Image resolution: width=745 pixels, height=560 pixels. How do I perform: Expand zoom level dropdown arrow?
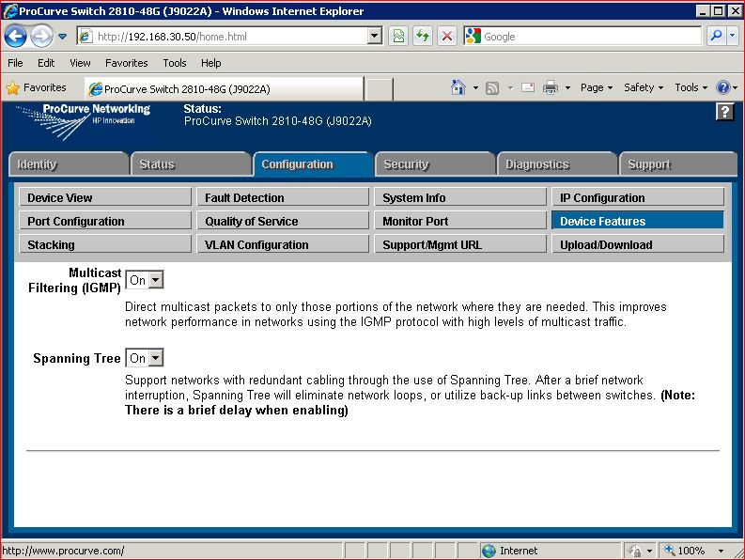721,551
